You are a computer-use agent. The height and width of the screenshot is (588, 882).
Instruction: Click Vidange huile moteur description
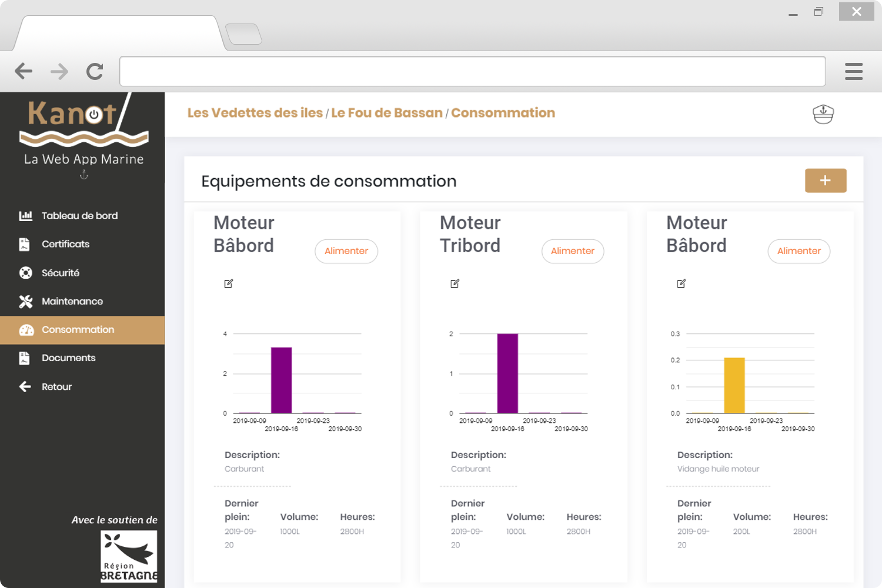point(718,469)
